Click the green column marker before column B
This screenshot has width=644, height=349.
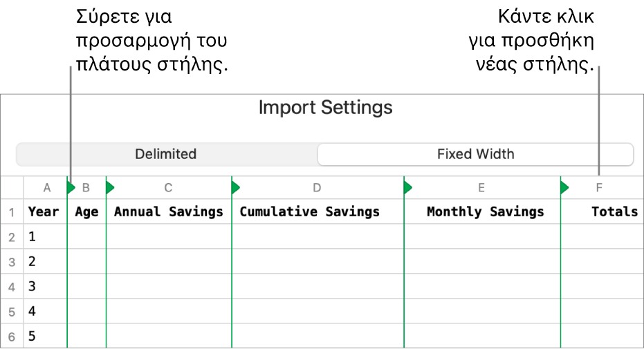point(70,187)
